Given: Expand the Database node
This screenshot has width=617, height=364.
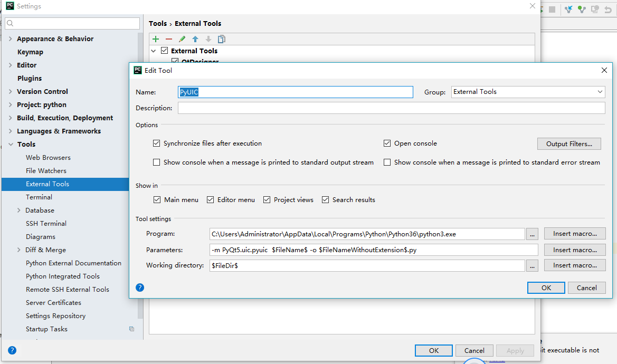Looking at the screenshot, I should point(19,210).
